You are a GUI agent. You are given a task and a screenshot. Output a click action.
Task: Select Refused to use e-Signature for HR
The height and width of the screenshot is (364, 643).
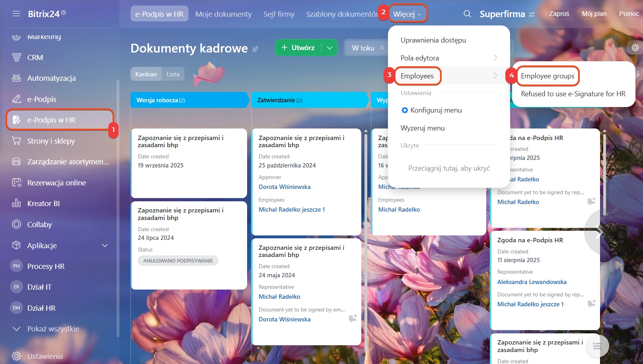coord(573,94)
